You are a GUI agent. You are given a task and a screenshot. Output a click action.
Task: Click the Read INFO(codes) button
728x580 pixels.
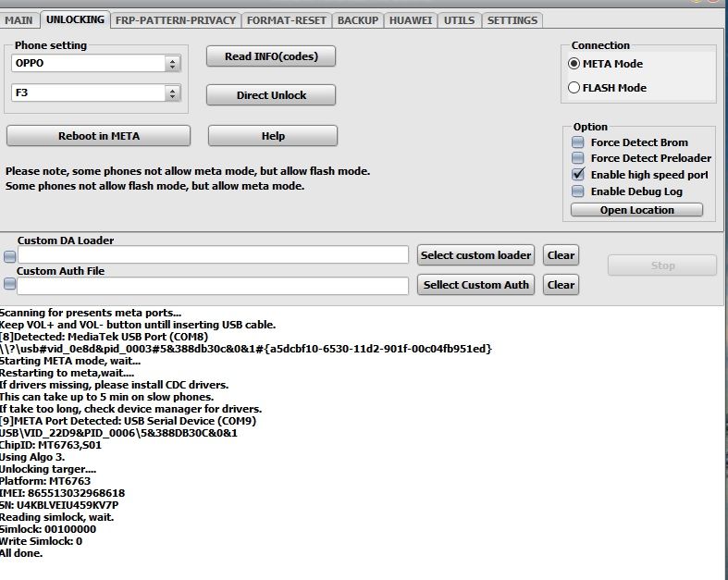[x=271, y=56]
